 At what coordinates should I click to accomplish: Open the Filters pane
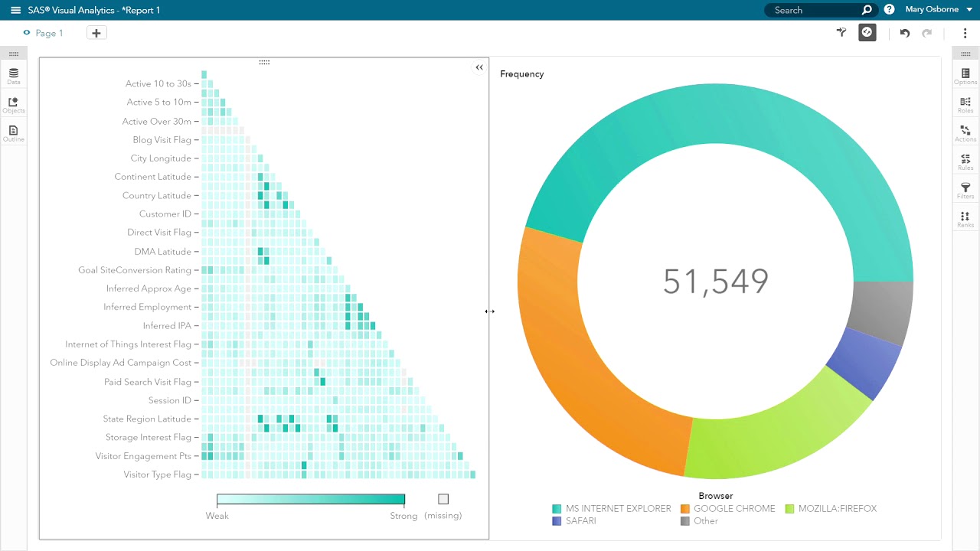pyautogui.click(x=965, y=191)
